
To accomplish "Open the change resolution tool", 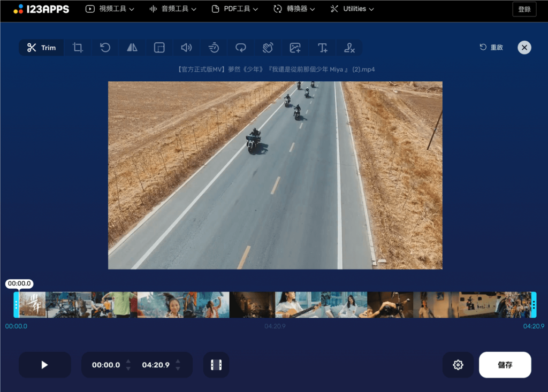I will [159, 48].
